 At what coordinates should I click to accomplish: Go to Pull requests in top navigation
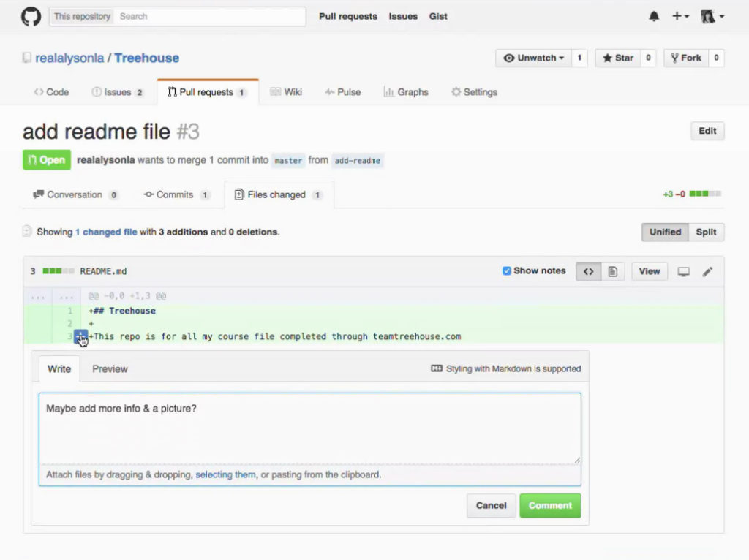point(347,16)
